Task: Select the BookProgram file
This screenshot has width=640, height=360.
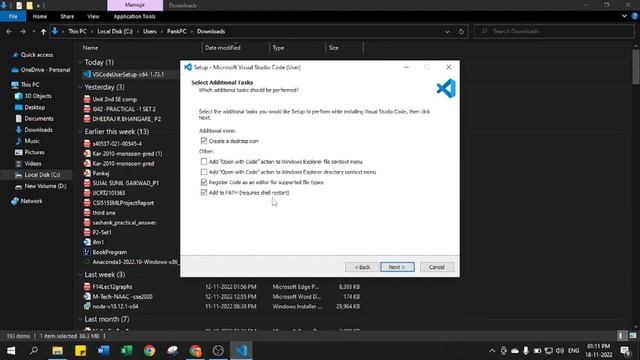Action: pyautogui.click(x=109, y=252)
